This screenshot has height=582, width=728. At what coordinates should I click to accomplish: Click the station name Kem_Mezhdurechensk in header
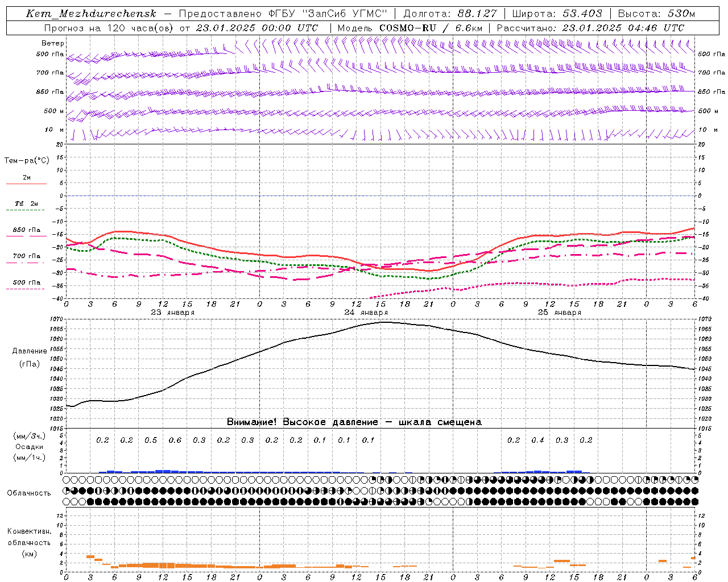click(x=91, y=14)
